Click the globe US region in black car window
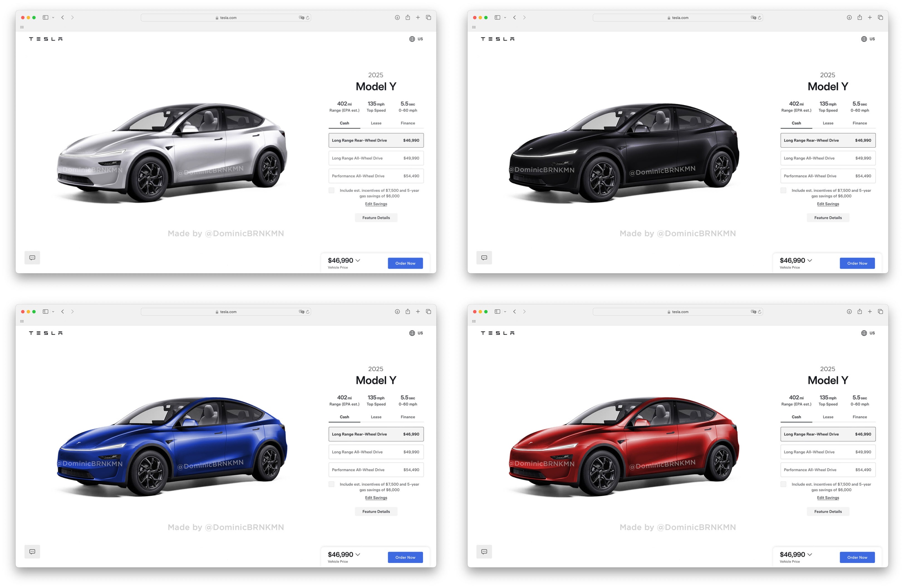This screenshot has width=904, height=588. tap(868, 39)
